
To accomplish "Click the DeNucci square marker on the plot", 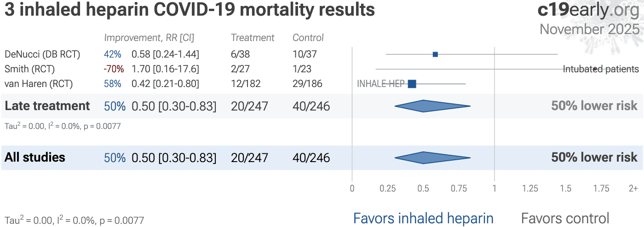I will (435, 54).
